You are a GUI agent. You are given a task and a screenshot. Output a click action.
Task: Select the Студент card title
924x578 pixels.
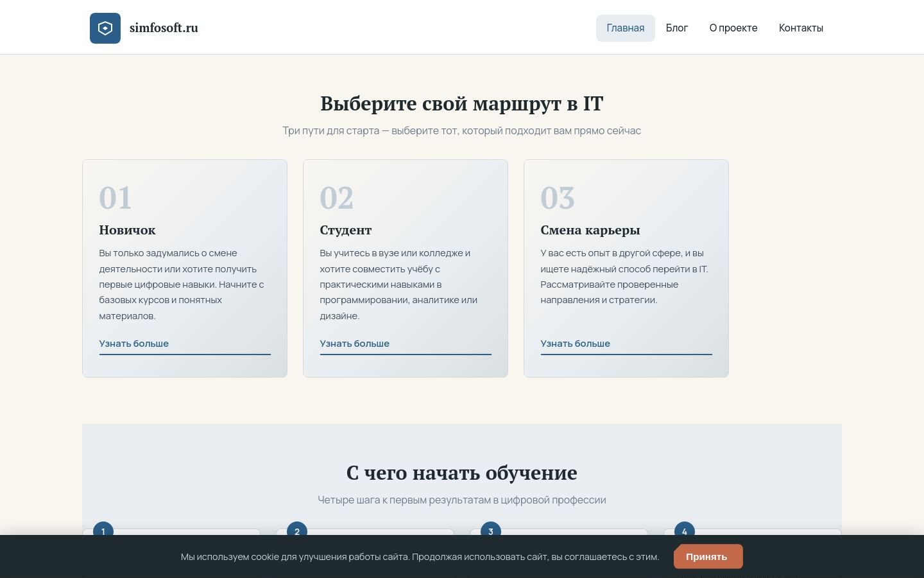pyautogui.click(x=346, y=230)
